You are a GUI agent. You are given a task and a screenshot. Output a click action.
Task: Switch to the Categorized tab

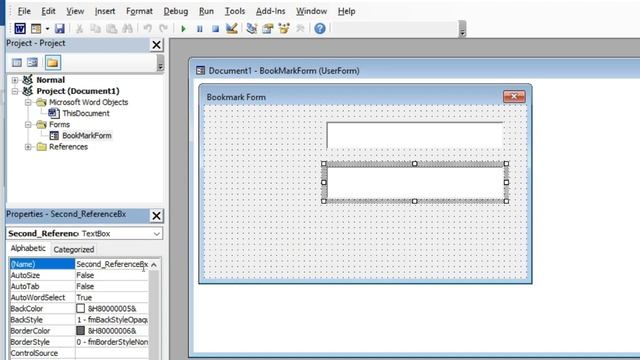74,249
